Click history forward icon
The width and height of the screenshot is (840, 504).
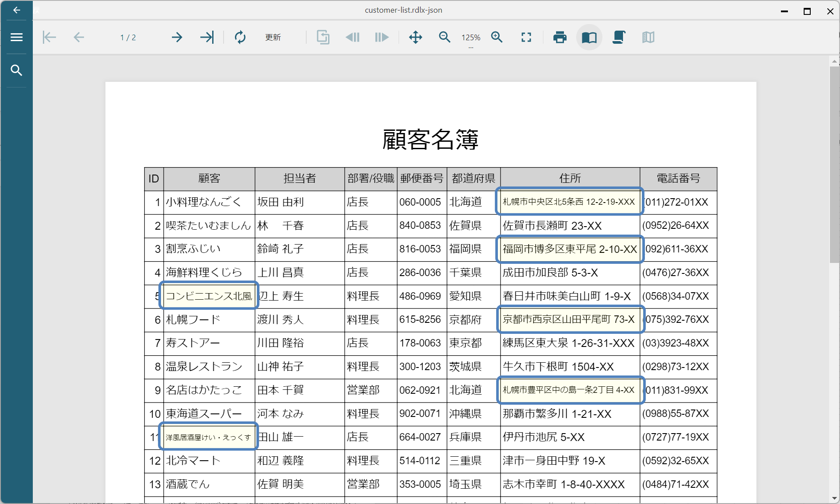pyautogui.click(x=382, y=37)
